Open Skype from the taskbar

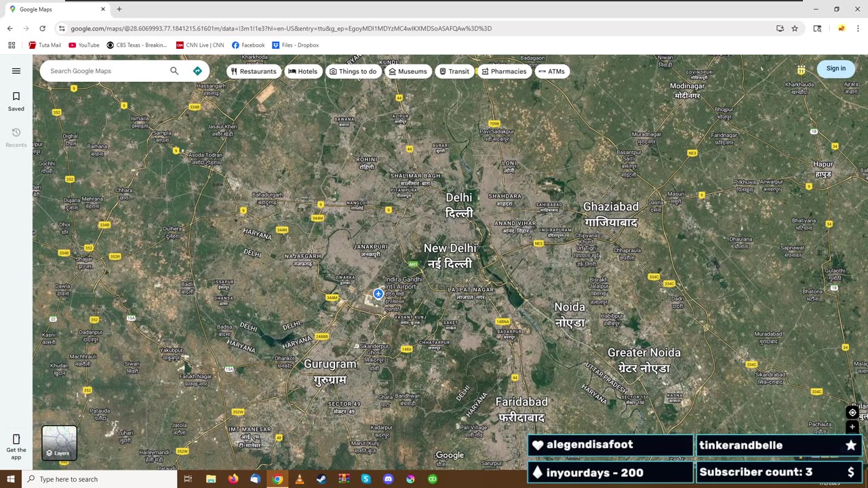pos(366,479)
